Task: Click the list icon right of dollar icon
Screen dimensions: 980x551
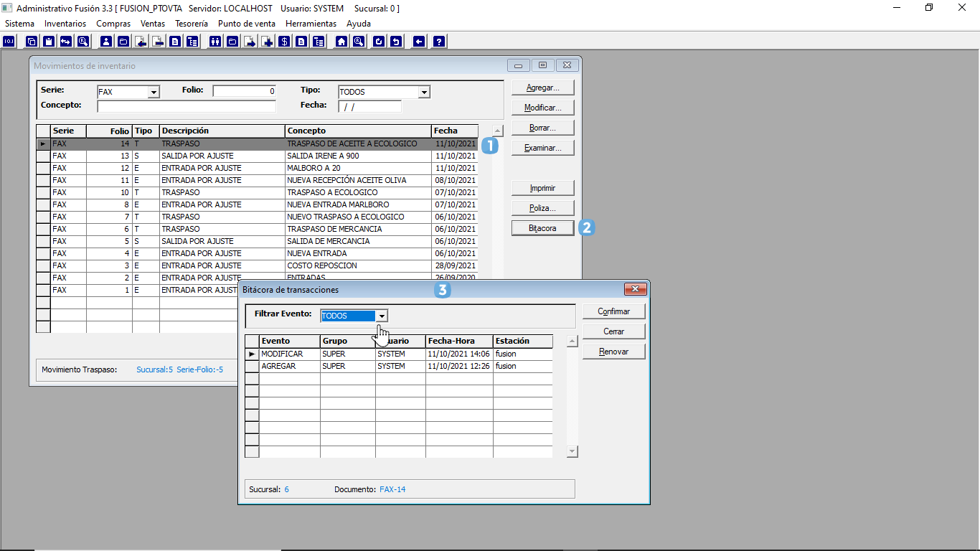Action: (319, 42)
